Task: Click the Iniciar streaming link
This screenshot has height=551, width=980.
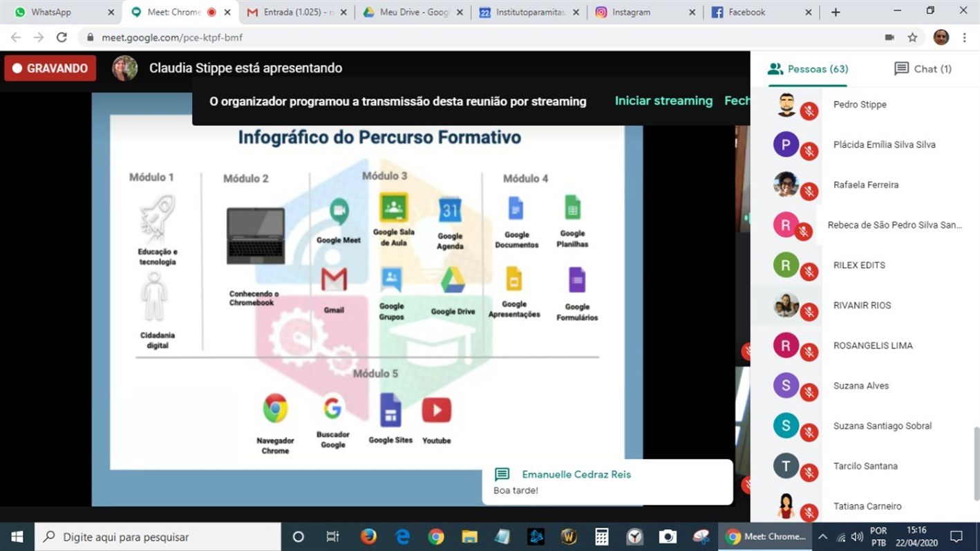Action: pyautogui.click(x=663, y=101)
